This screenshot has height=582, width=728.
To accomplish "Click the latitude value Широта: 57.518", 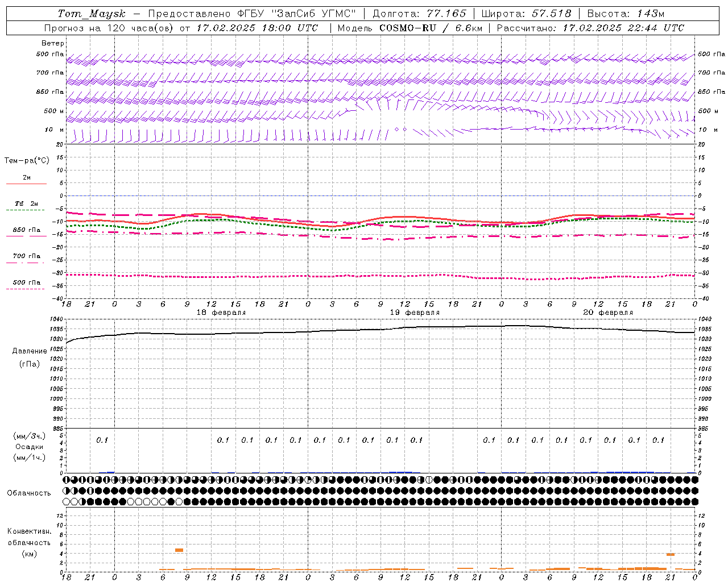I will (526, 14).
